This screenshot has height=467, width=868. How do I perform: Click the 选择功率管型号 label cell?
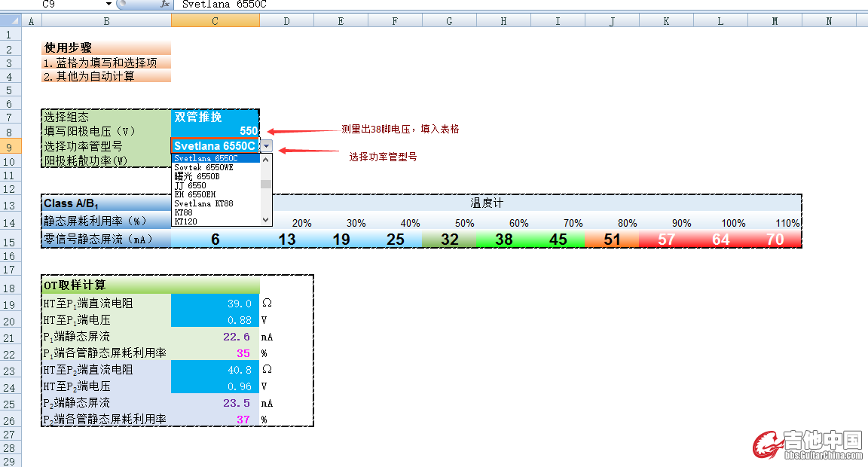coord(106,146)
